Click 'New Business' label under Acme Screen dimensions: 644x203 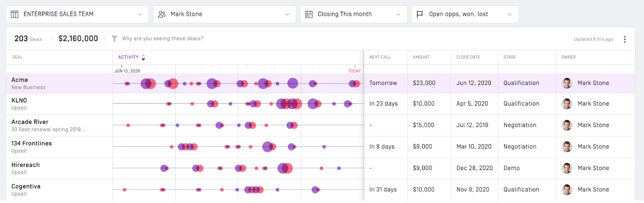click(28, 88)
